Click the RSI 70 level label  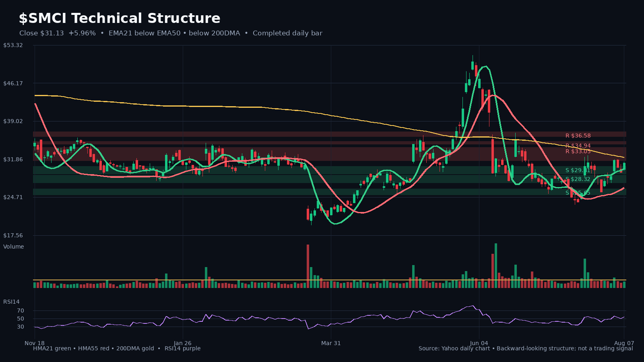(21, 311)
